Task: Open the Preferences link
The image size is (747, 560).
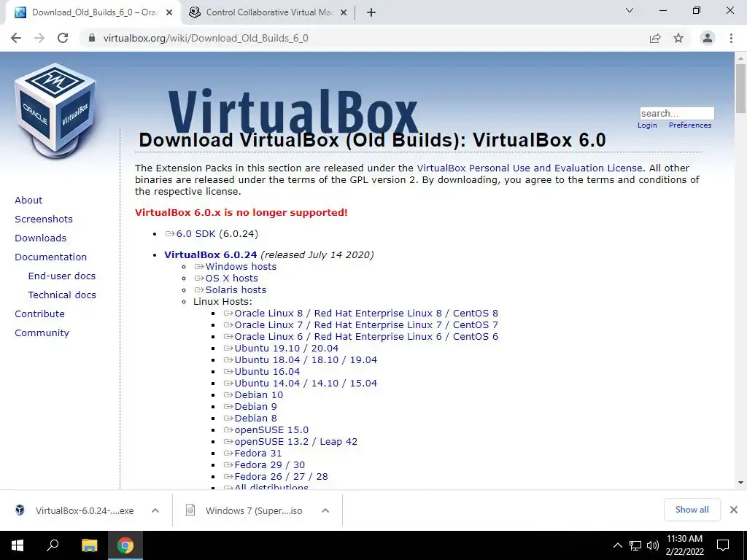Action: 690,125
